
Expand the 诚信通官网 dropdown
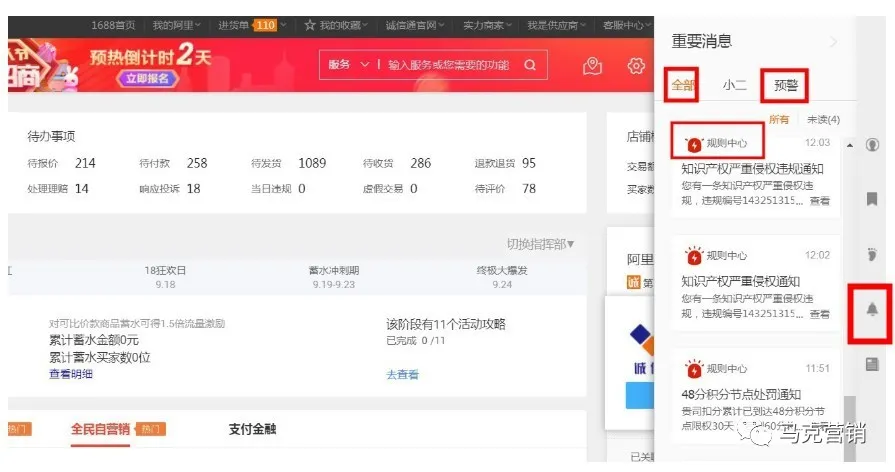[x=441, y=25]
